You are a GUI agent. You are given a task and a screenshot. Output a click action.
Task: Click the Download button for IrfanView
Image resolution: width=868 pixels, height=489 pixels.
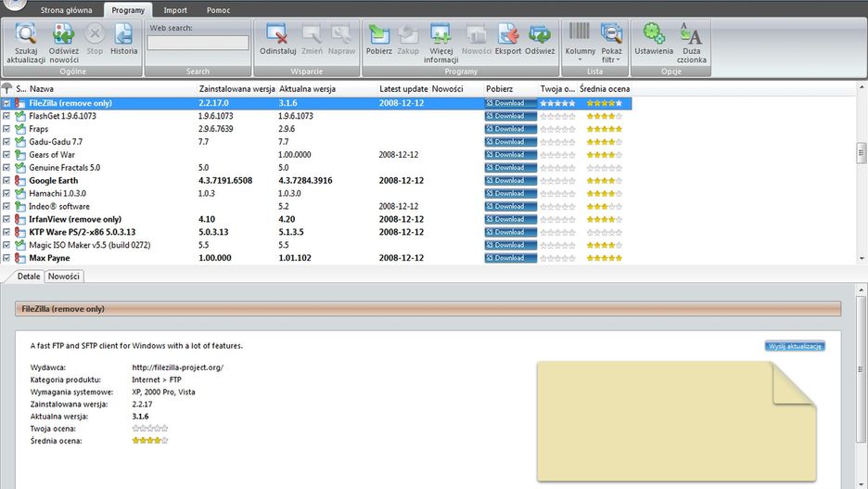[x=510, y=220]
